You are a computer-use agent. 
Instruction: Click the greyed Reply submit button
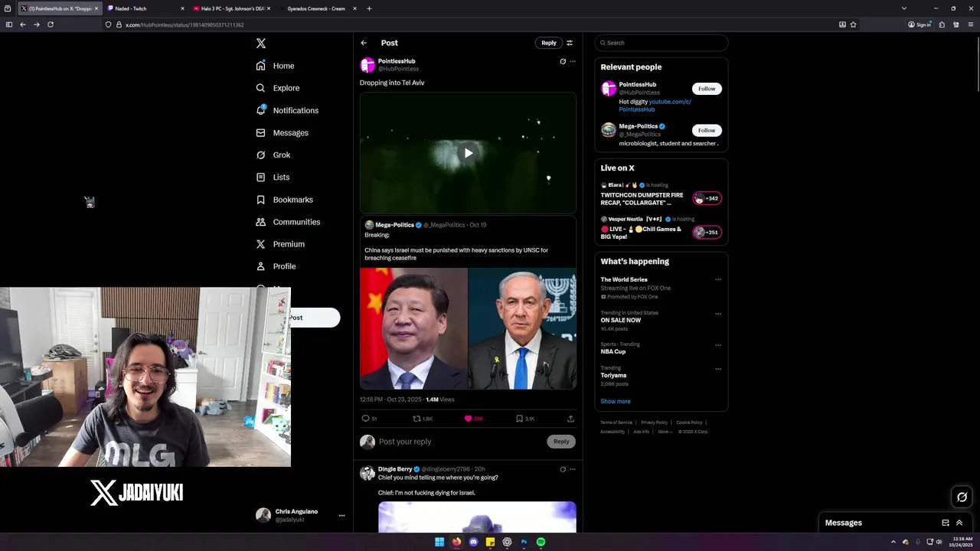(561, 442)
